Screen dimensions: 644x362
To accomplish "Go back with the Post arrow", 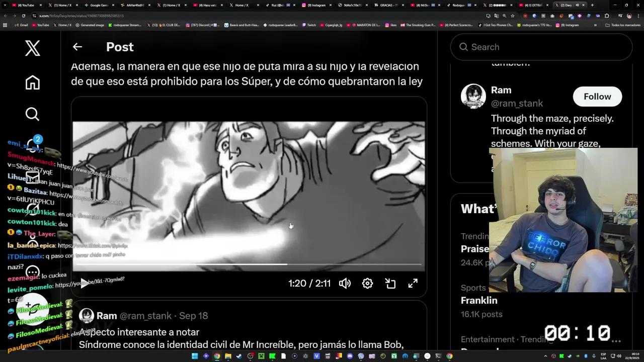I will pyautogui.click(x=77, y=47).
